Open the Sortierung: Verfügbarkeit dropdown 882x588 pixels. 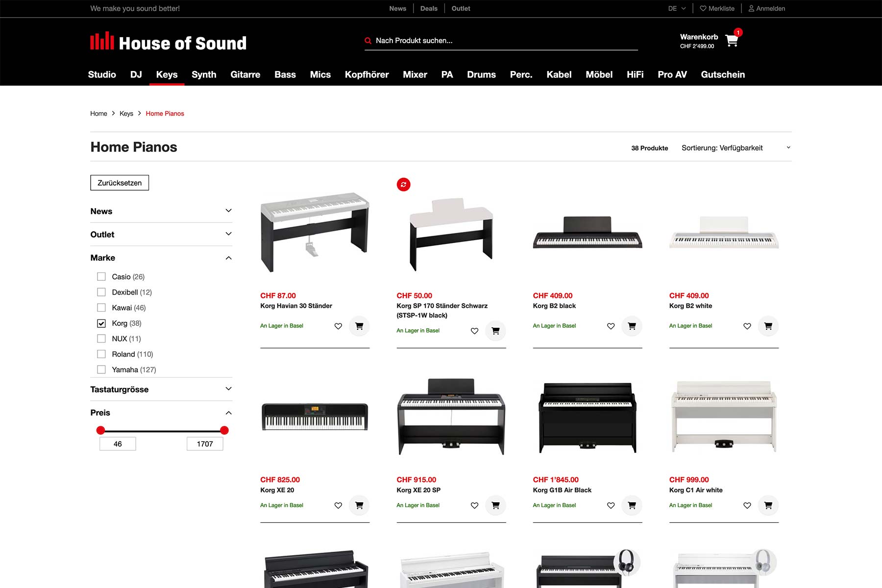[736, 148]
